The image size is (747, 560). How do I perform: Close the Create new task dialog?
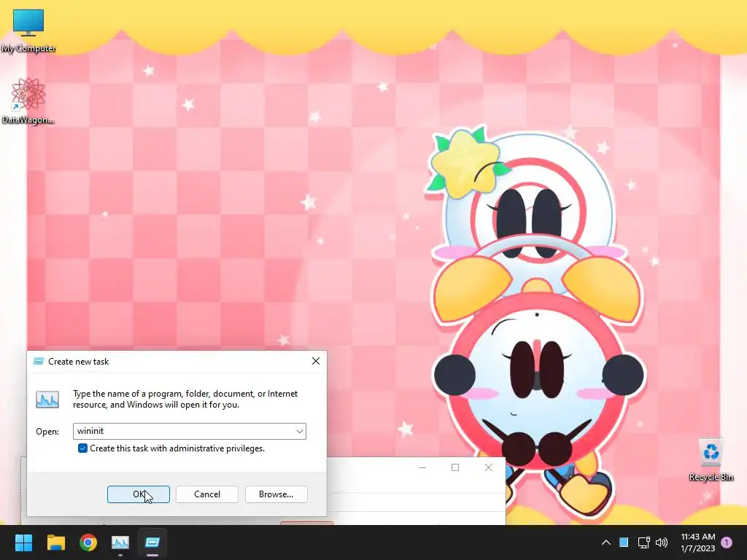(x=315, y=362)
